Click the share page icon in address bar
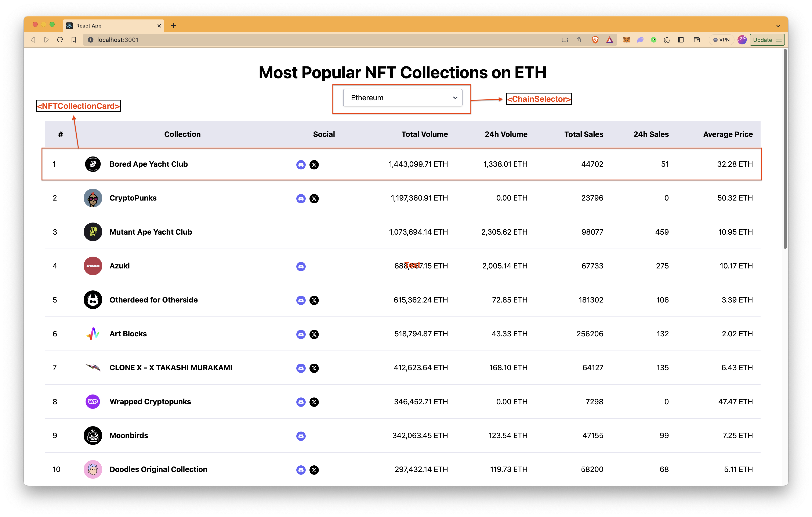The width and height of the screenshot is (812, 517). click(x=578, y=40)
